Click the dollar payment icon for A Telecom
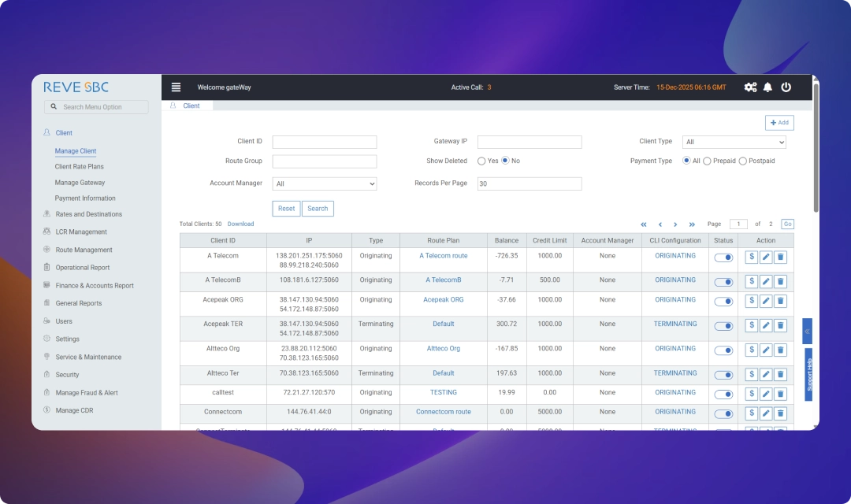The width and height of the screenshot is (851, 504). [751, 257]
